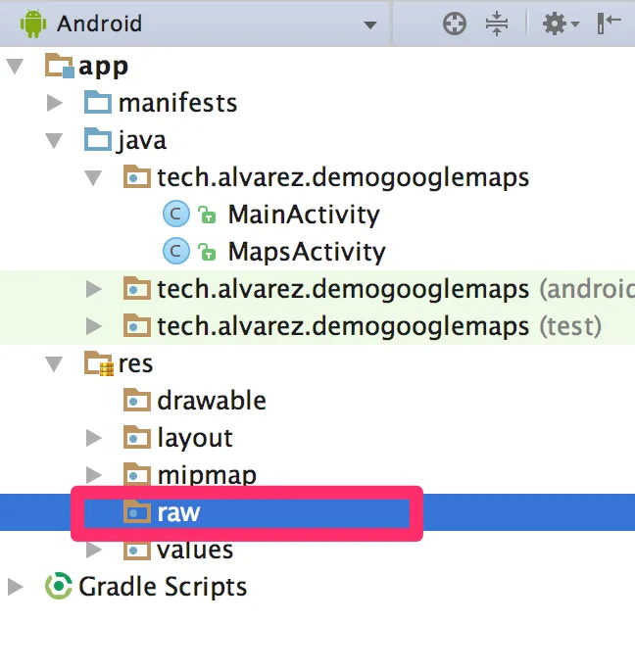Click the MainActivity class icon

(x=175, y=214)
